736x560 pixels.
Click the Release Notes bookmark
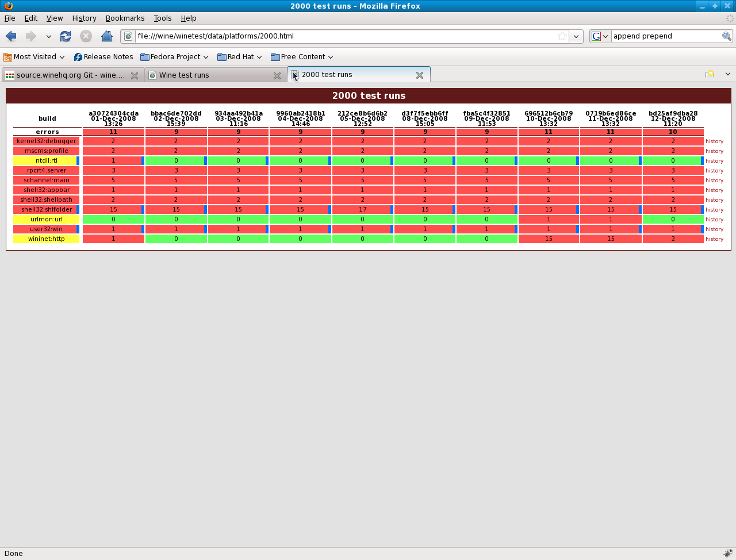pos(103,57)
